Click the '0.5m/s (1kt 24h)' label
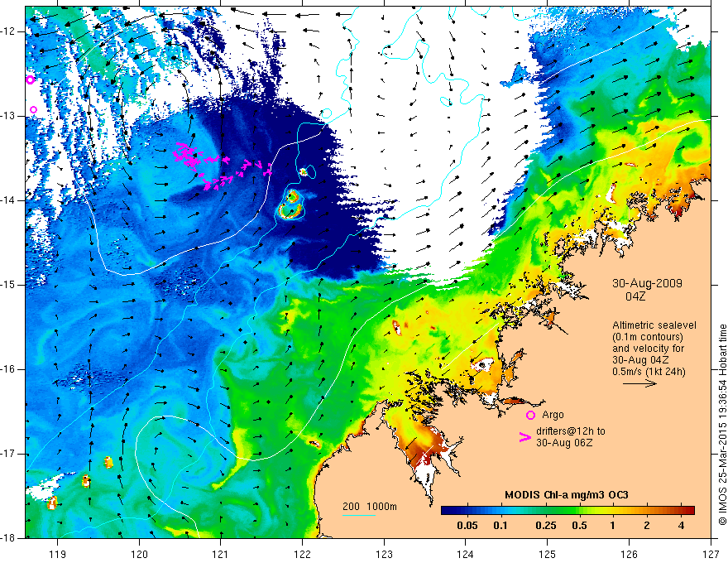The height and width of the screenshot is (563, 728). click(x=649, y=372)
